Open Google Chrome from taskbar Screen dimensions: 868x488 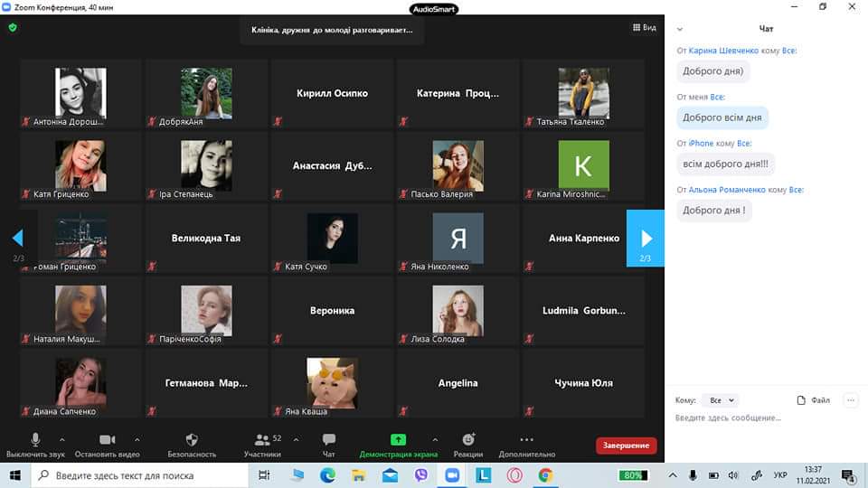546,475
